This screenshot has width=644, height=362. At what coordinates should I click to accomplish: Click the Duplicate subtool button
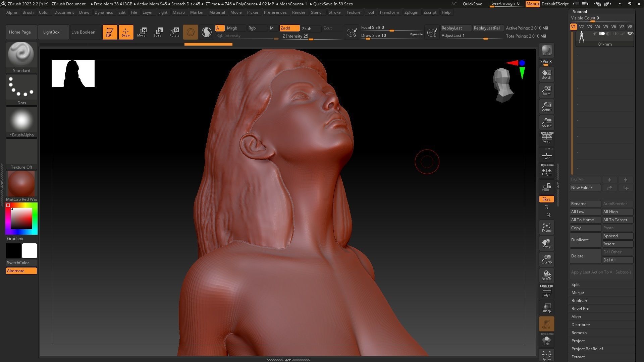point(585,240)
